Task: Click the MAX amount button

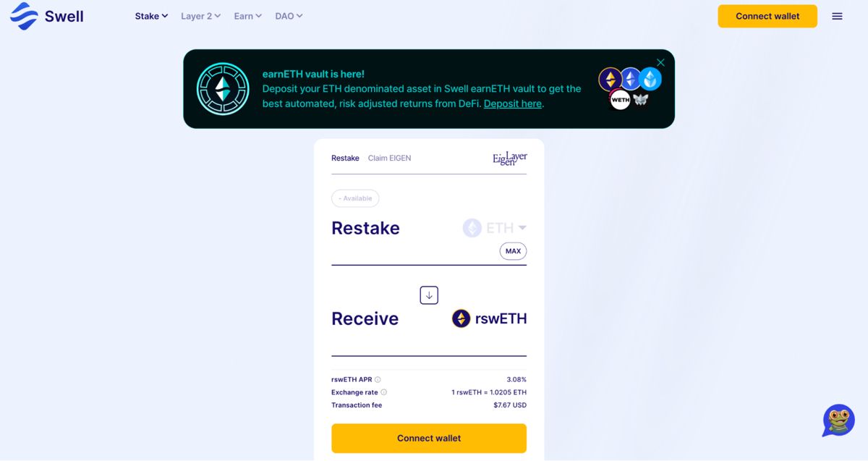Action: [x=513, y=251]
